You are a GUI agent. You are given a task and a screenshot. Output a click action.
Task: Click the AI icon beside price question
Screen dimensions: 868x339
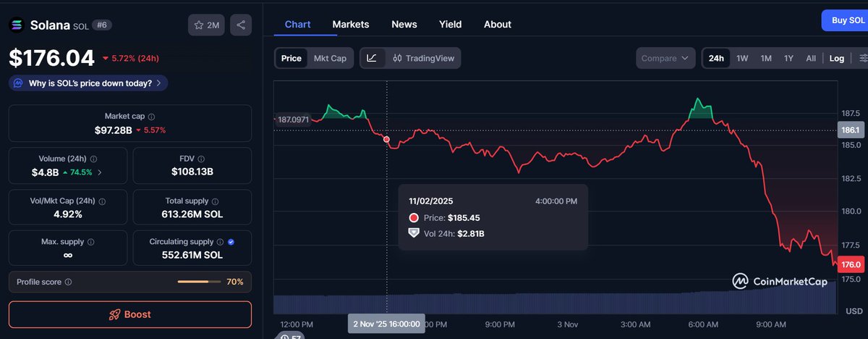pyautogui.click(x=19, y=83)
